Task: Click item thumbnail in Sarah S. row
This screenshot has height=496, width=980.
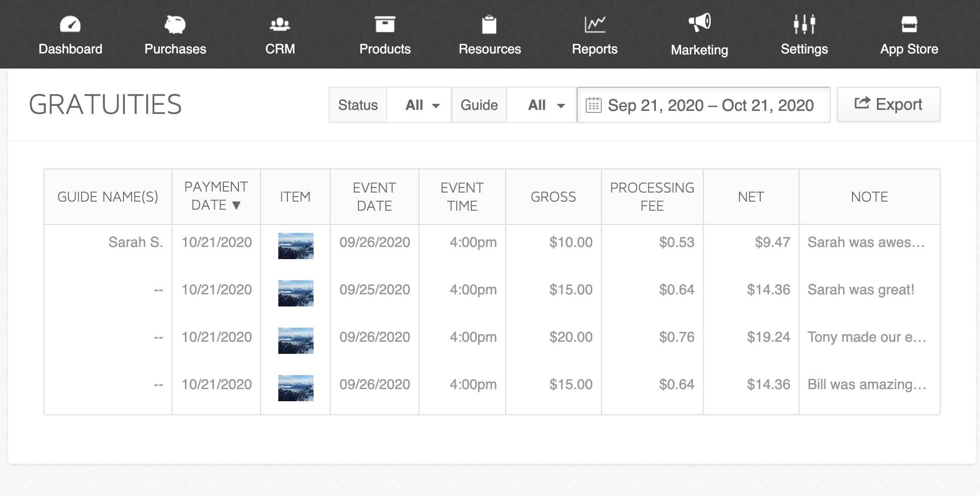Action: pos(296,246)
